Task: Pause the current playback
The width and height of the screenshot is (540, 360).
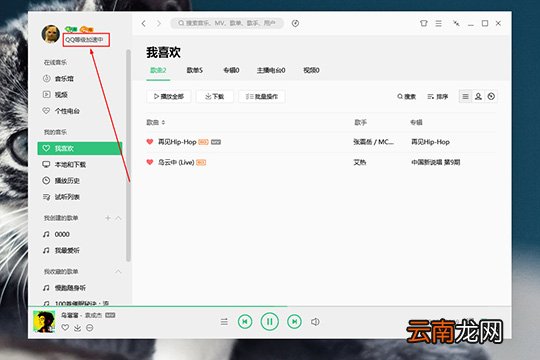Action: pyautogui.click(x=270, y=321)
